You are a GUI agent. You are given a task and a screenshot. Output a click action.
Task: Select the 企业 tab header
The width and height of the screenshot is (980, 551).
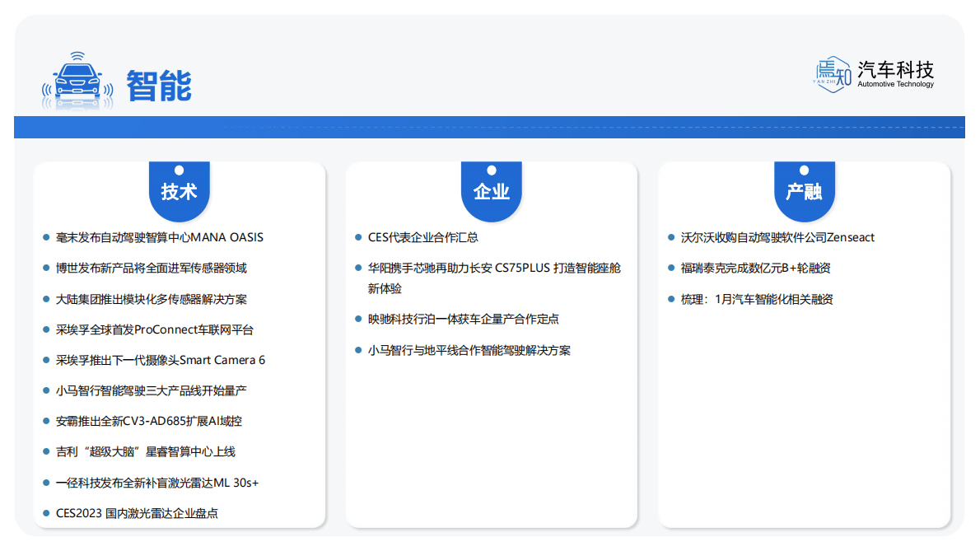pos(491,192)
